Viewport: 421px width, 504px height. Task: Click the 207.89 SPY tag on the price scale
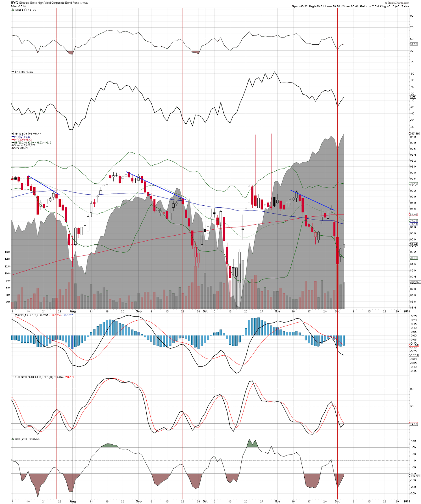click(x=414, y=134)
